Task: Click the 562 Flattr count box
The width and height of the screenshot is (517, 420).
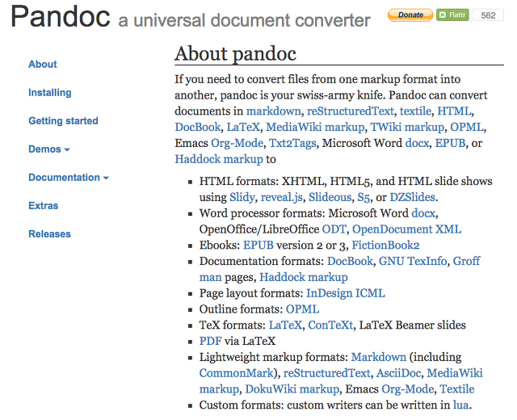Action: coord(488,15)
